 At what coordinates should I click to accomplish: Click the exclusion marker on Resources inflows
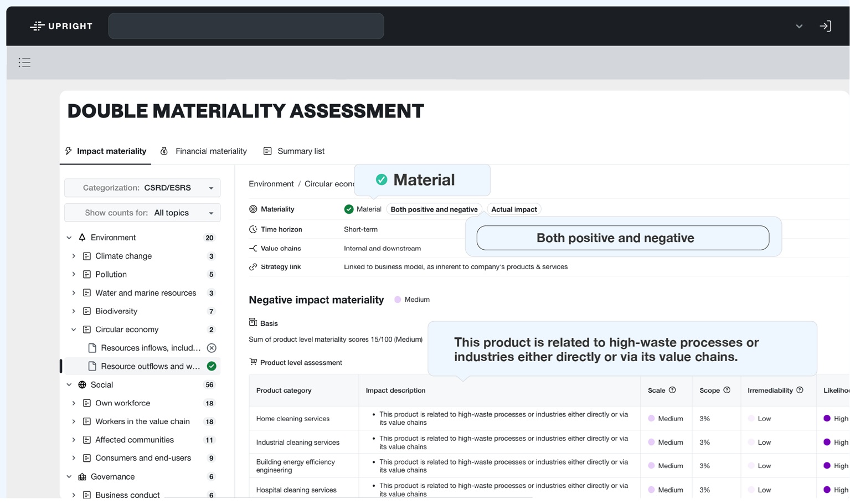(x=212, y=348)
